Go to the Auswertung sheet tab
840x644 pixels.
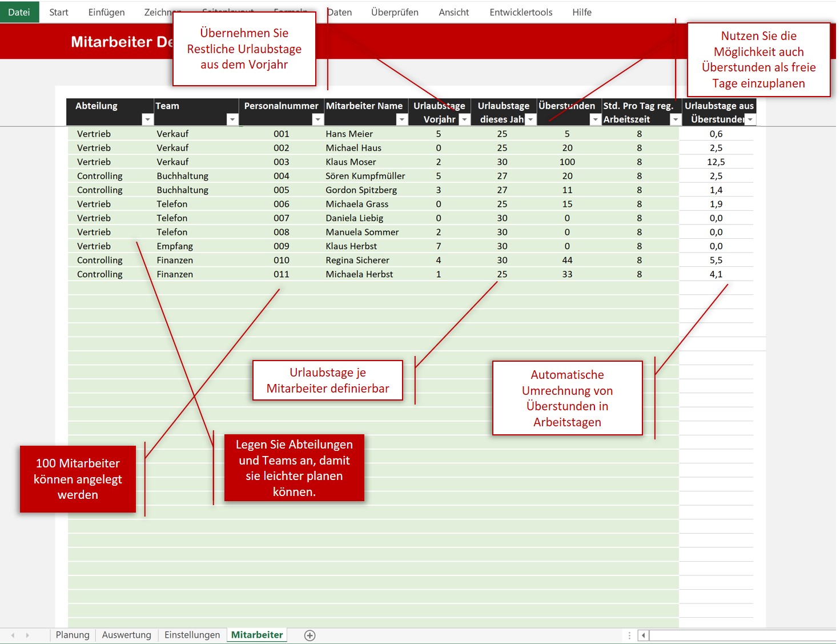click(126, 635)
